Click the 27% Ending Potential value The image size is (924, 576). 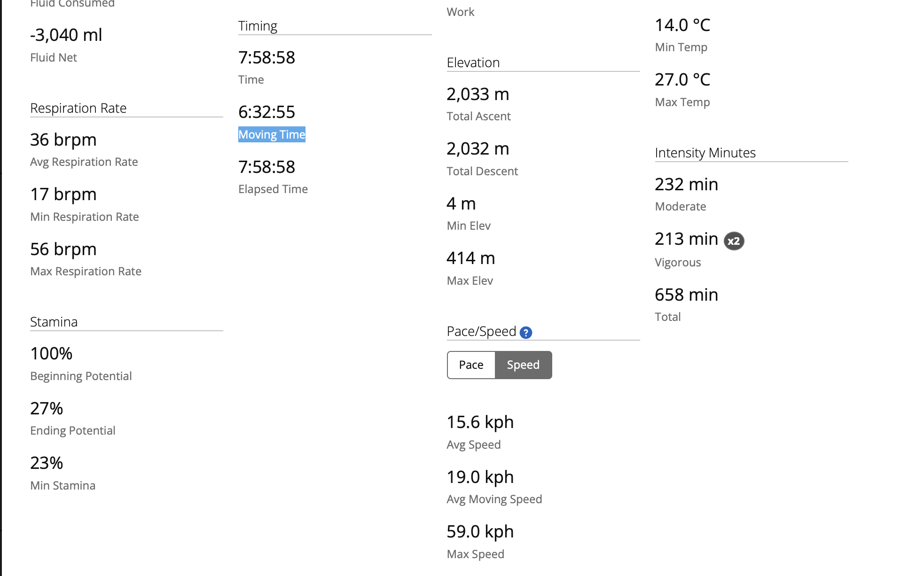click(47, 408)
